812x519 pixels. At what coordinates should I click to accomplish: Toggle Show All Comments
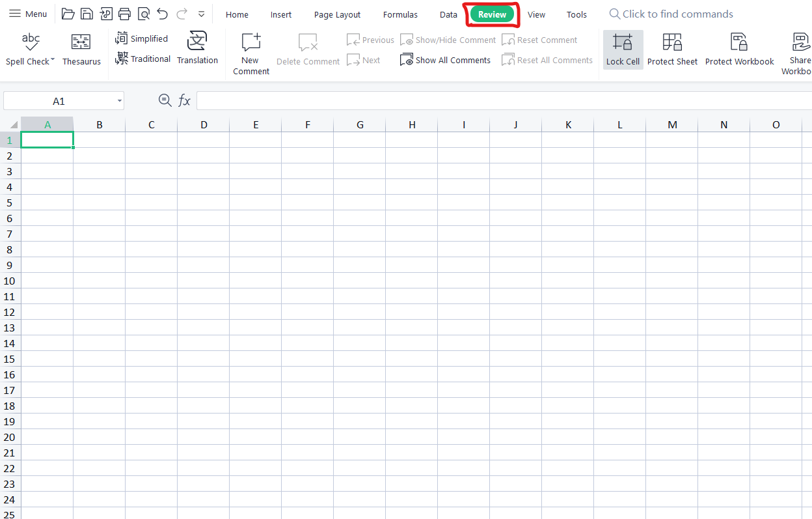(x=445, y=59)
